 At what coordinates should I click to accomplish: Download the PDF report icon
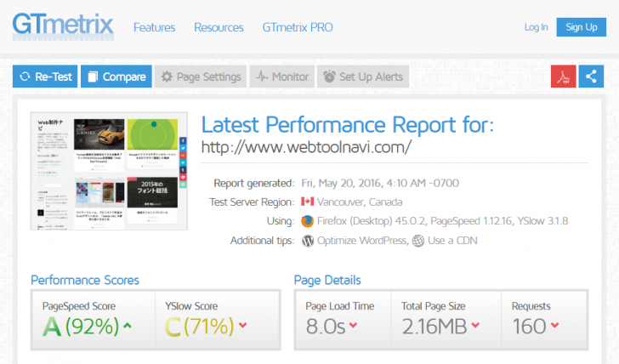tap(564, 77)
